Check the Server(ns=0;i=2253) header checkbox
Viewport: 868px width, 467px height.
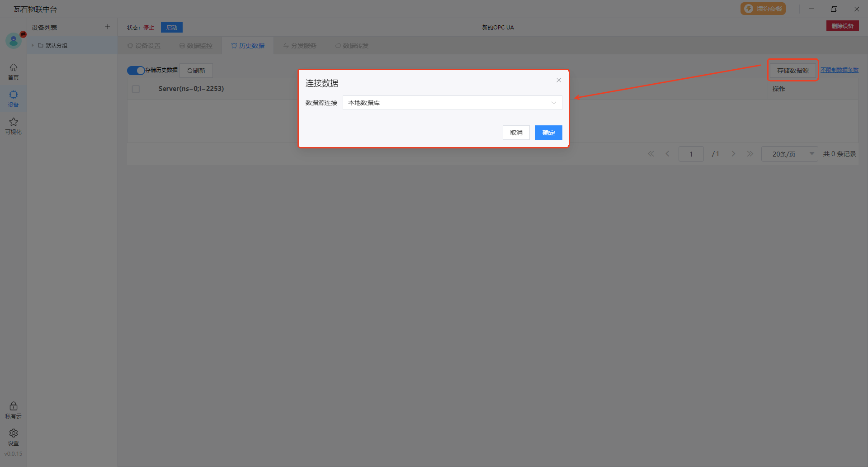coord(136,89)
